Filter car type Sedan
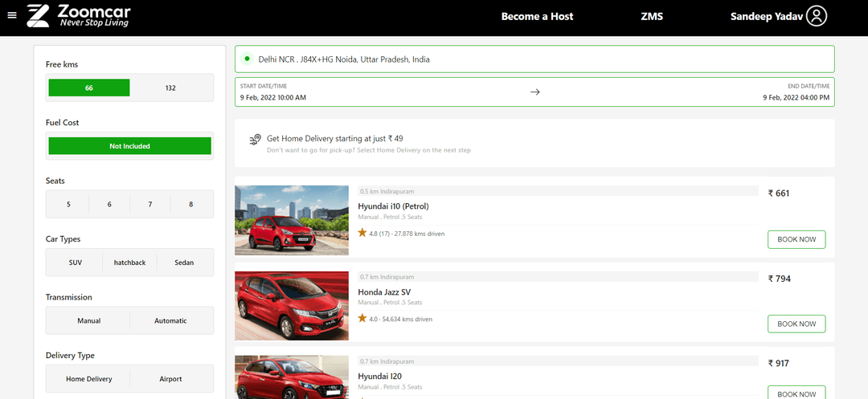 (184, 263)
